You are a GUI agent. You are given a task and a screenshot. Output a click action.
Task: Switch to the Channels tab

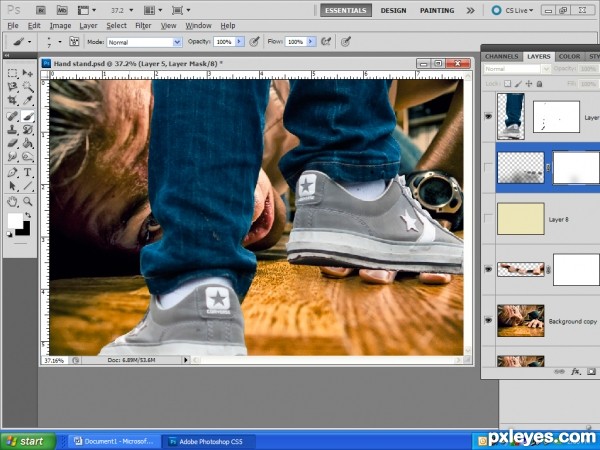pyautogui.click(x=501, y=57)
